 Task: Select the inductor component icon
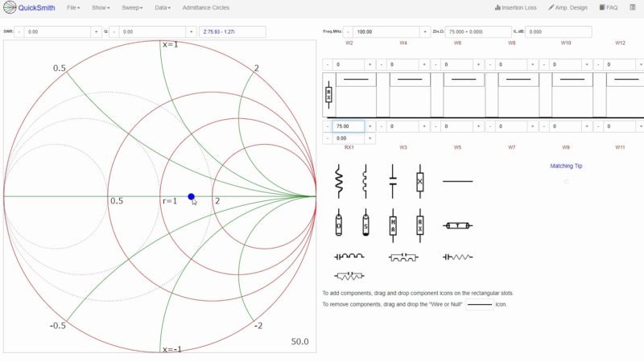click(365, 181)
